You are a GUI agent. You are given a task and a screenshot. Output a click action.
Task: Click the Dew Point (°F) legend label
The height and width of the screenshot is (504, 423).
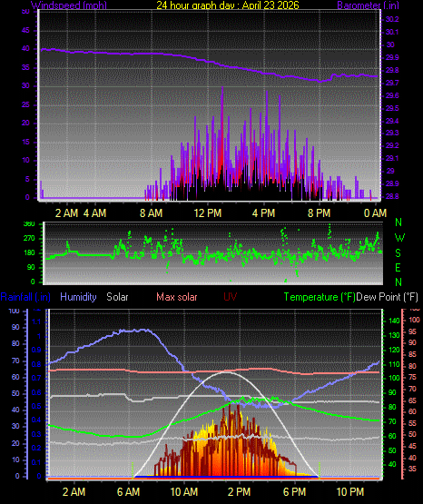click(388, 297)
